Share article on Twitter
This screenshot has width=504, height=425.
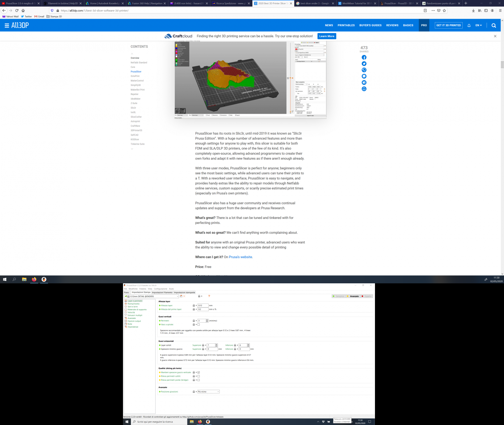364,64
